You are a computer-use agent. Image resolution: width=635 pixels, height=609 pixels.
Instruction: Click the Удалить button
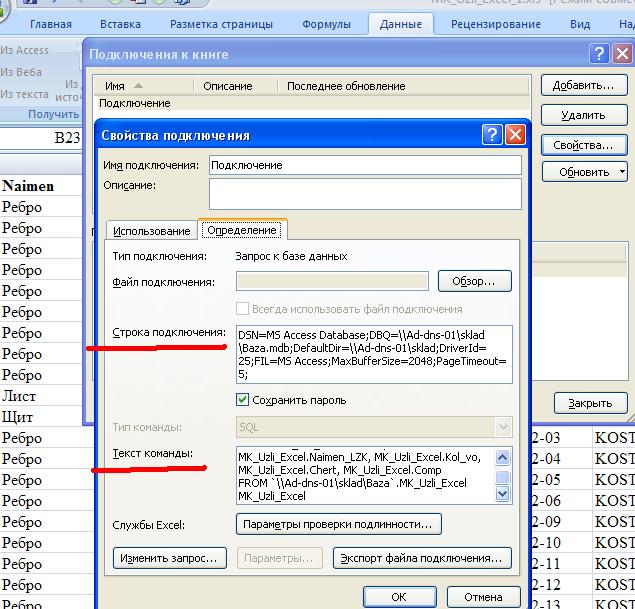(584, 115)
